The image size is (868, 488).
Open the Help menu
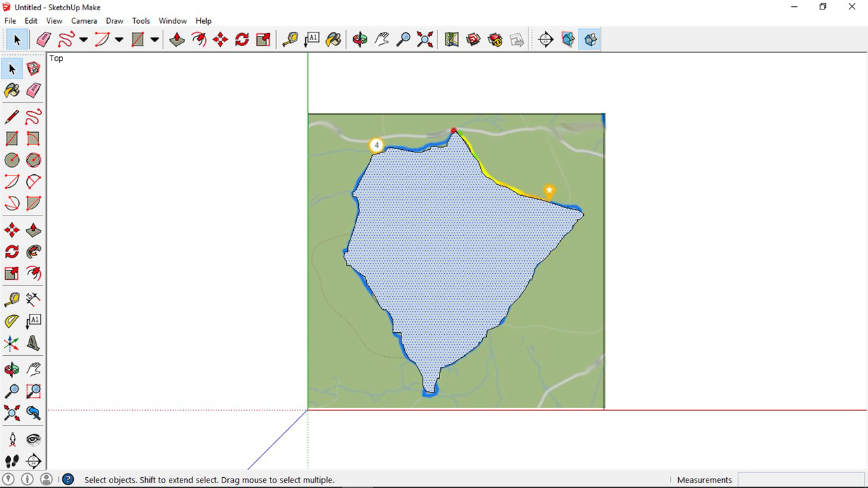coord(203,21)
